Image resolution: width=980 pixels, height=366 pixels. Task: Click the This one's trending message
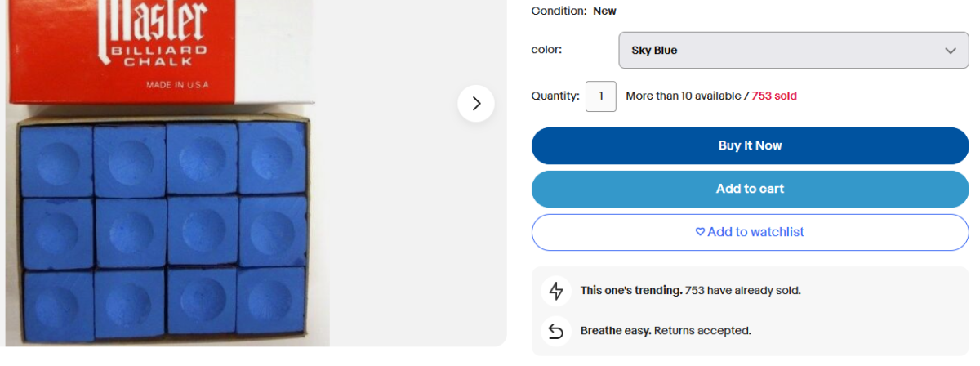[x=690, y=291]
